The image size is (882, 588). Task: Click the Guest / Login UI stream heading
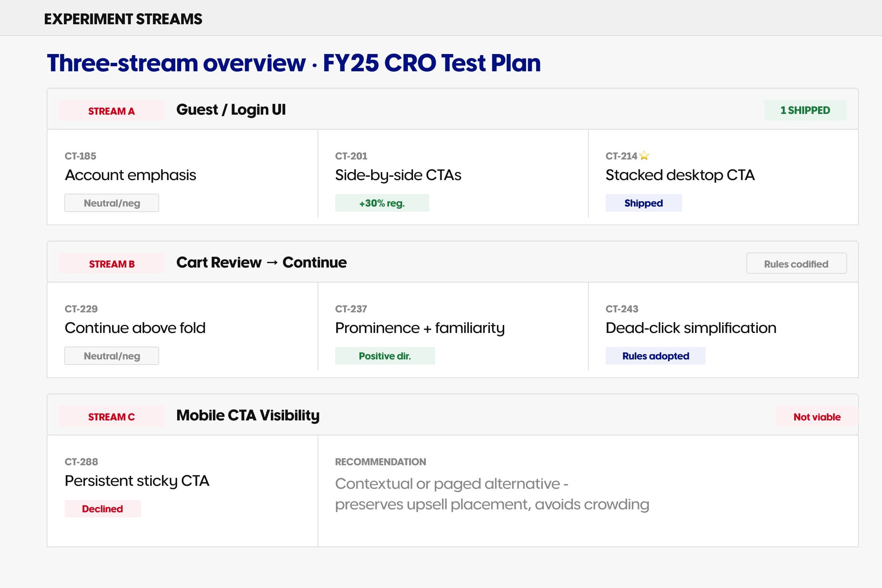[x=231, y=110]
